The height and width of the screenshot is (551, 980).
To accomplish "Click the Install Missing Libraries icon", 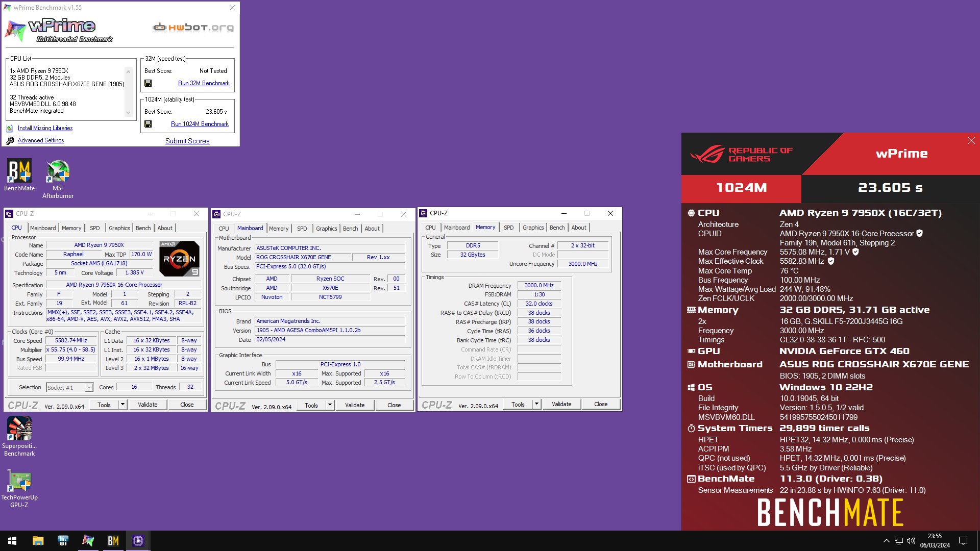I will coord(10,128).
